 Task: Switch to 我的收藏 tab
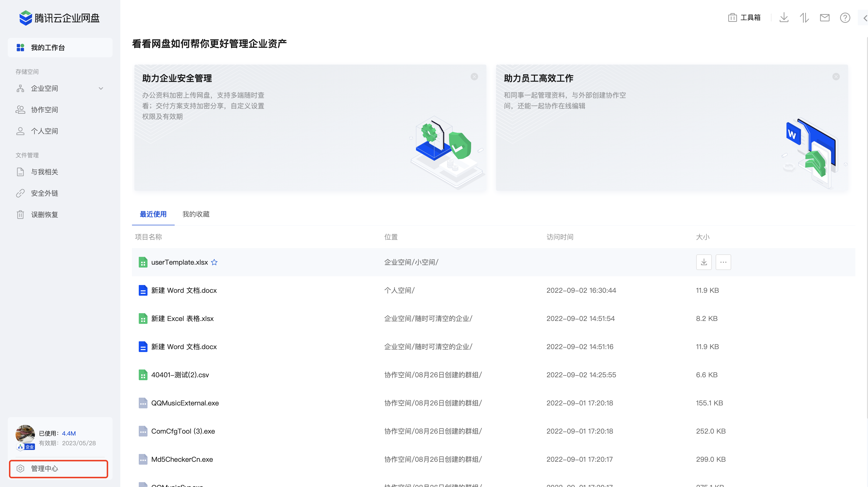[x=196, y=214]
